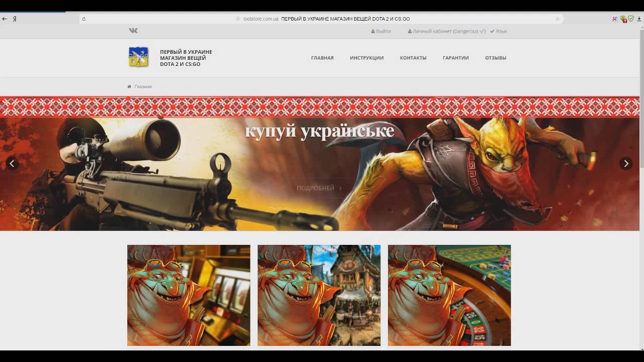Open the Язык language selector
The height and width of the screenshot is (362, 644).
499,31
